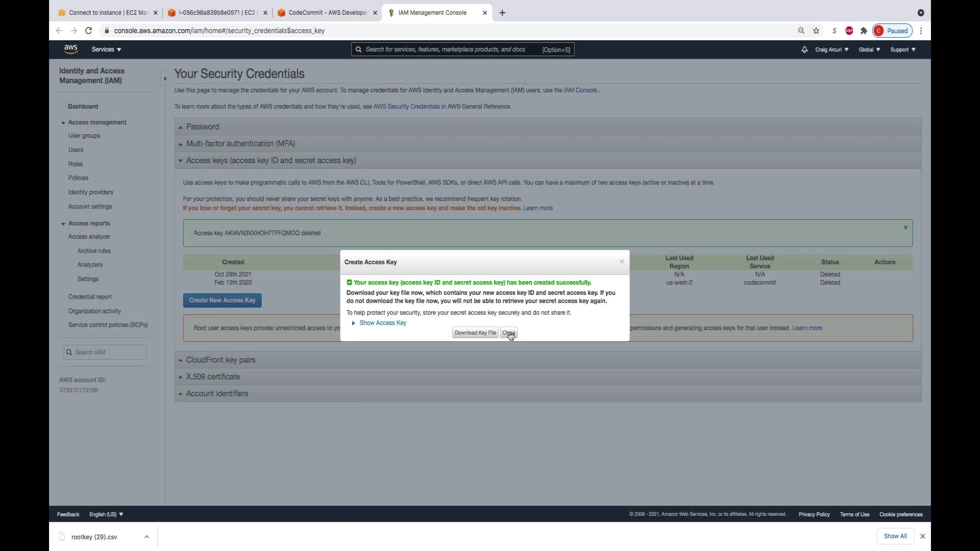Expand Show Access Key disclosure triangle
980x551 pixels.
[x=353, y=323]
